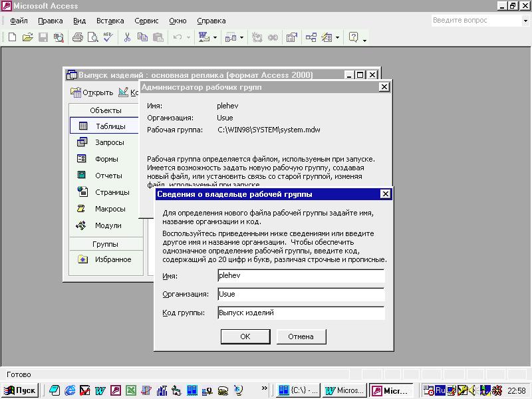This screenshot has width=532, height=399.
Task: Open the Вид menu
Action: [79, 21]
